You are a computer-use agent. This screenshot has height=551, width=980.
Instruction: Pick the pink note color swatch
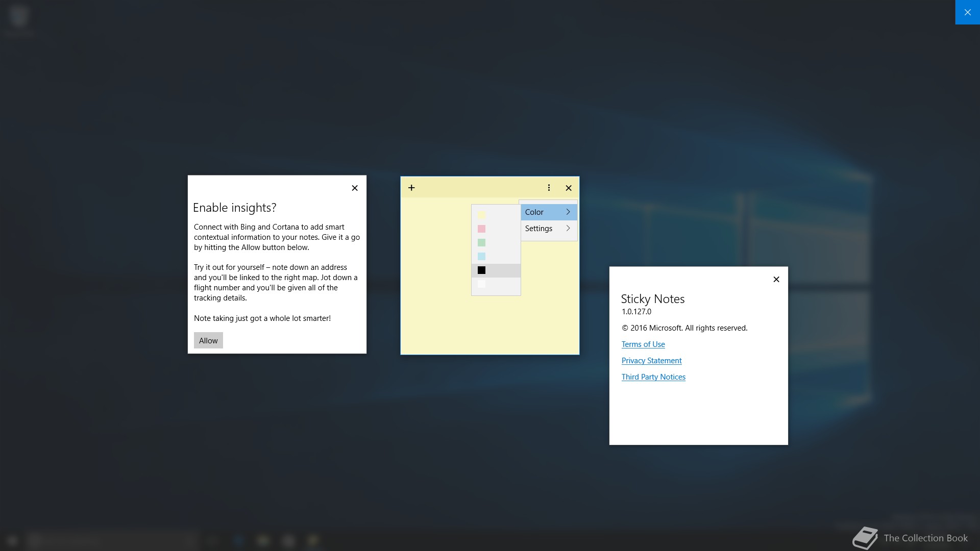click(481, 229)
